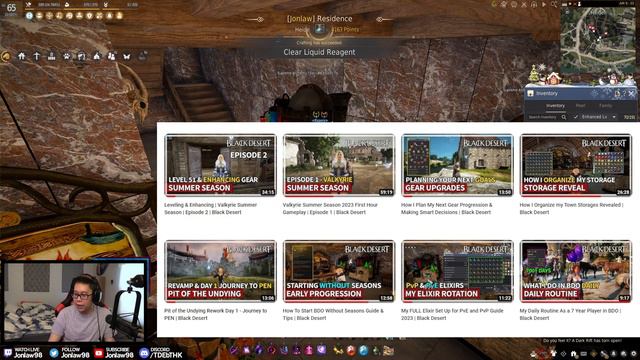Click the 'Clear Liquid Reagent' crafting text

coord(319,52)
